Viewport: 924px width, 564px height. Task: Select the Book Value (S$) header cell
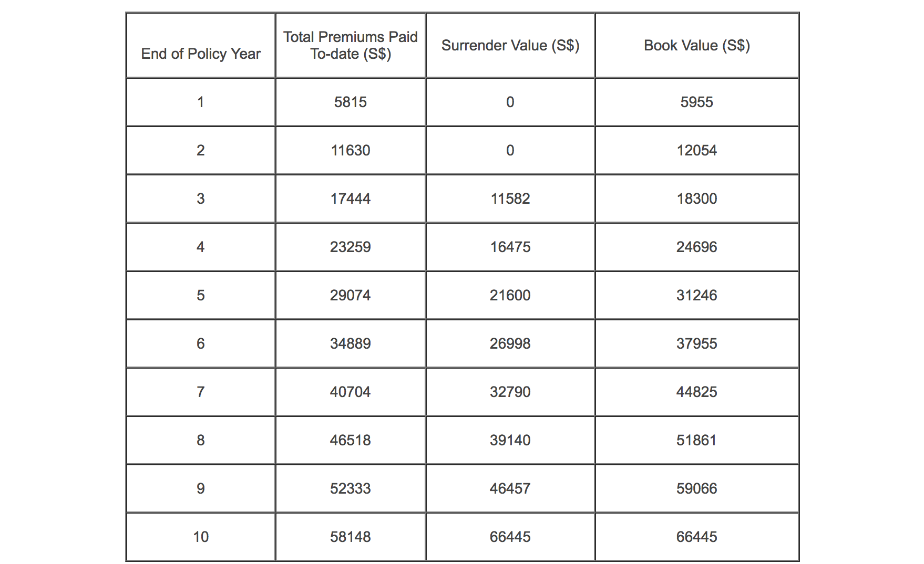point(697,45)
